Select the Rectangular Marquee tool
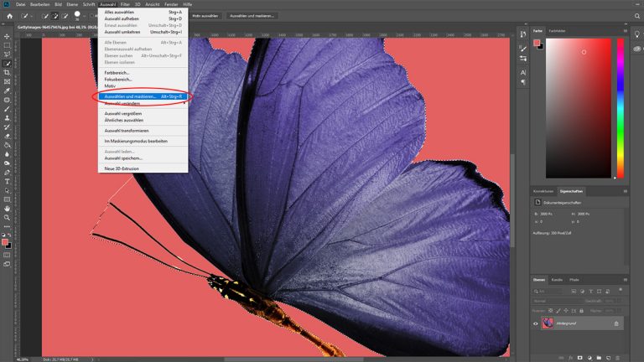This screenshot has height=362, width=644. click(x=7, y=45)
